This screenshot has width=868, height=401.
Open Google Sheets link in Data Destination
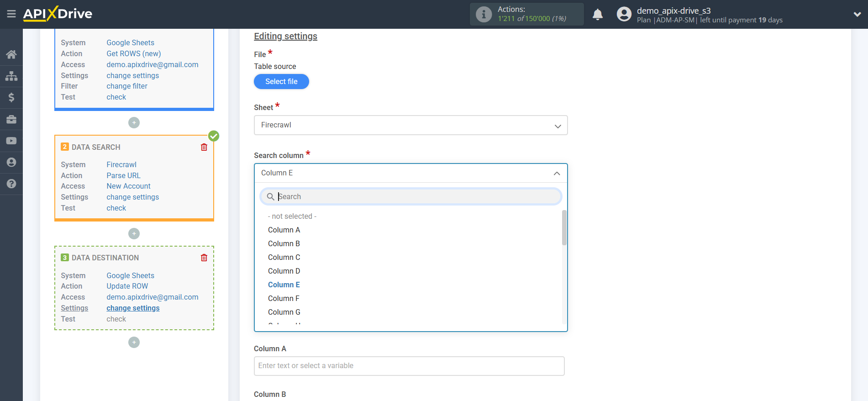click(x=131, y=275)
